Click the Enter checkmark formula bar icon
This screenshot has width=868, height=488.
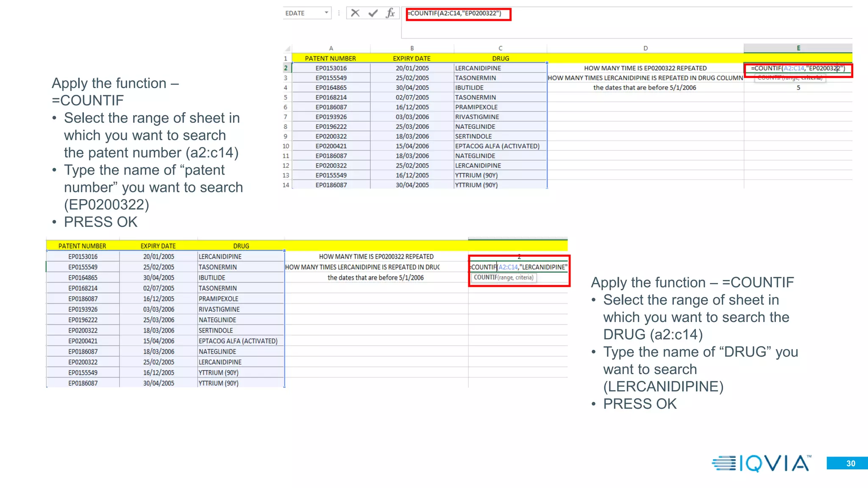point(373,13)
